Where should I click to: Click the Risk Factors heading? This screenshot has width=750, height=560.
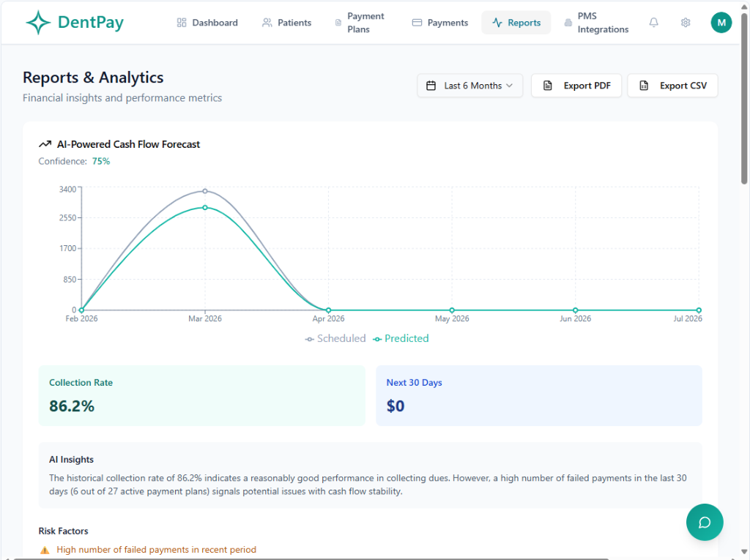point(63,531)
